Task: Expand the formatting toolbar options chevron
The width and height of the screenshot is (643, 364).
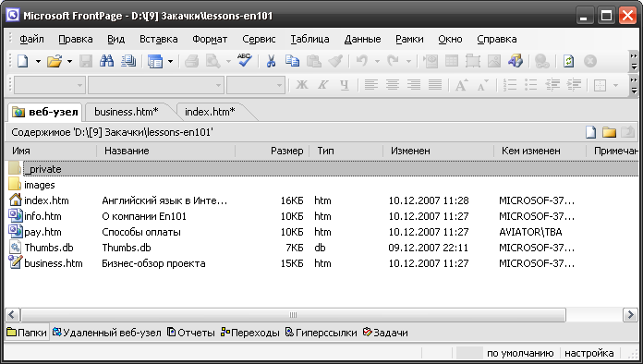Action: pos(634,85)
